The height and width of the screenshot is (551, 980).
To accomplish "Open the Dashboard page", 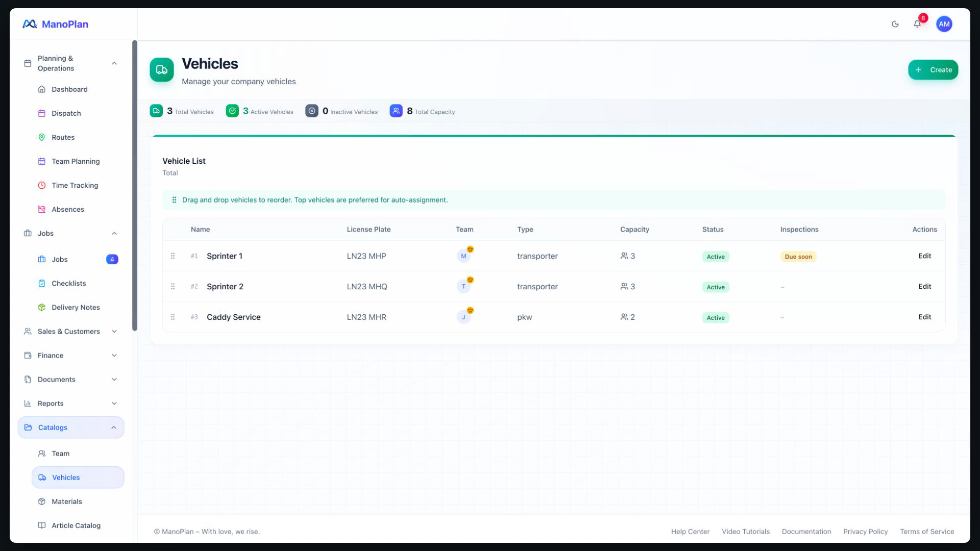I will [x=78, y=89].
